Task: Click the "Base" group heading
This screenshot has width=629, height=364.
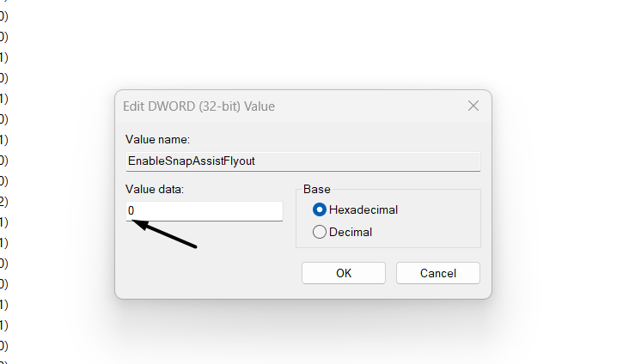Action: click(x=317, y=189)
